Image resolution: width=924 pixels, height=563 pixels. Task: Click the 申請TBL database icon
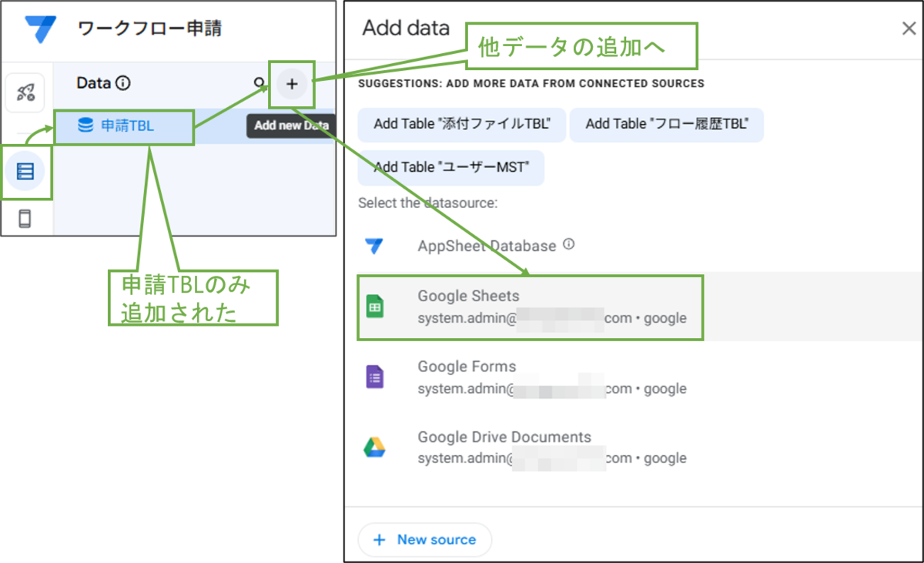point(86,126)
